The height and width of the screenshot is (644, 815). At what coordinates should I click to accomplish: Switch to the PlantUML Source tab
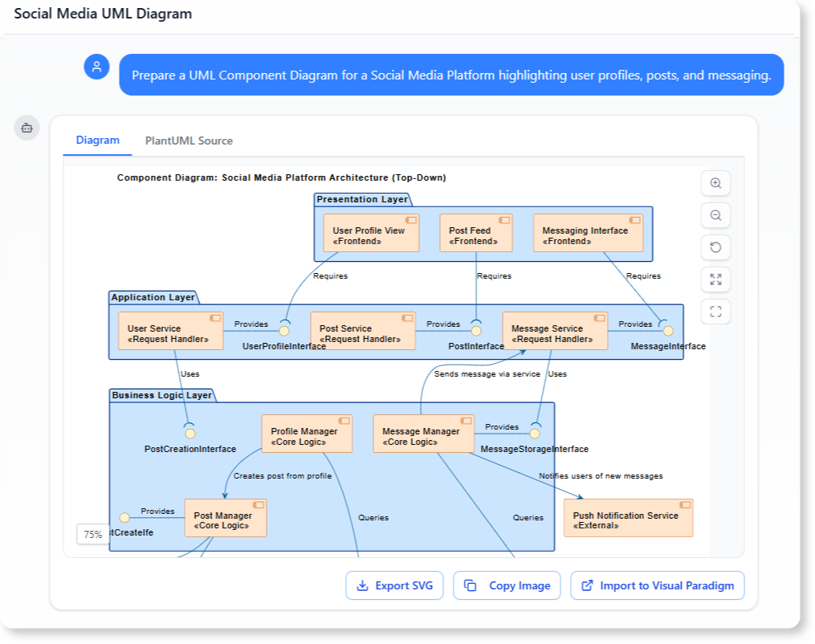tap(189, 140)
